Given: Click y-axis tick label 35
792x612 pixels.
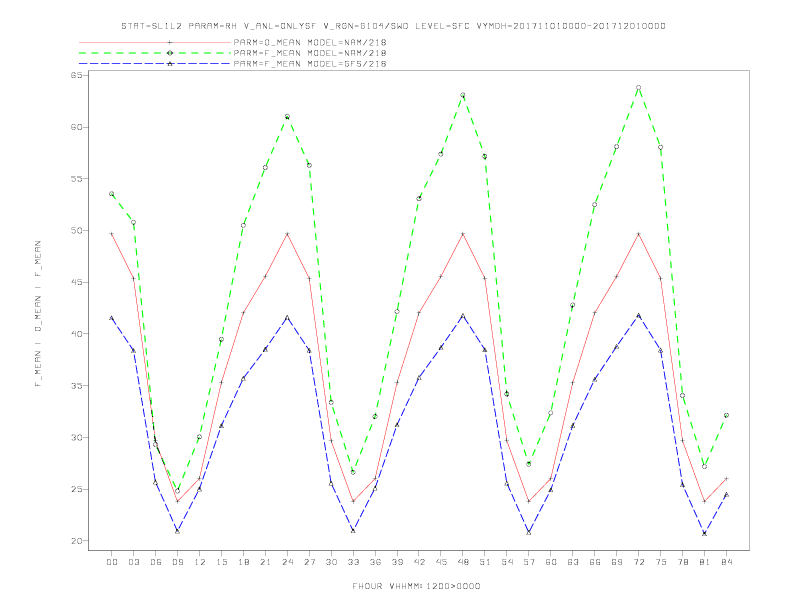Looking at the screenshot, I should click(76, 385).
